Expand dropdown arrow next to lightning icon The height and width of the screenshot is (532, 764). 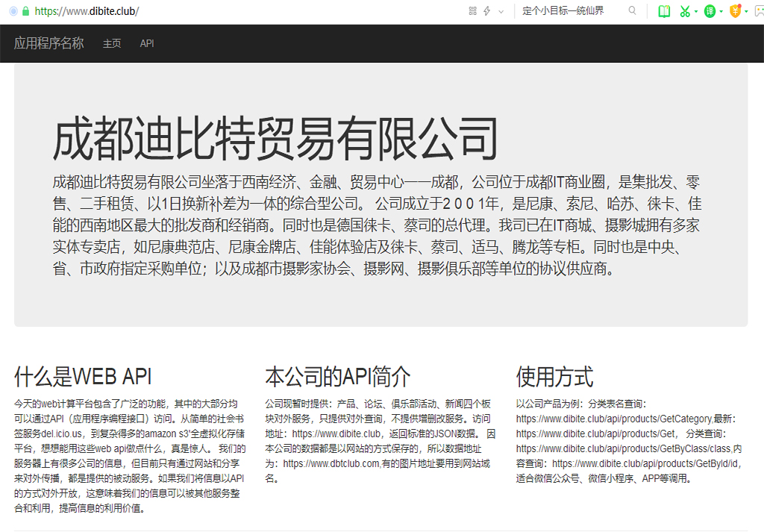tap(501, 11)
